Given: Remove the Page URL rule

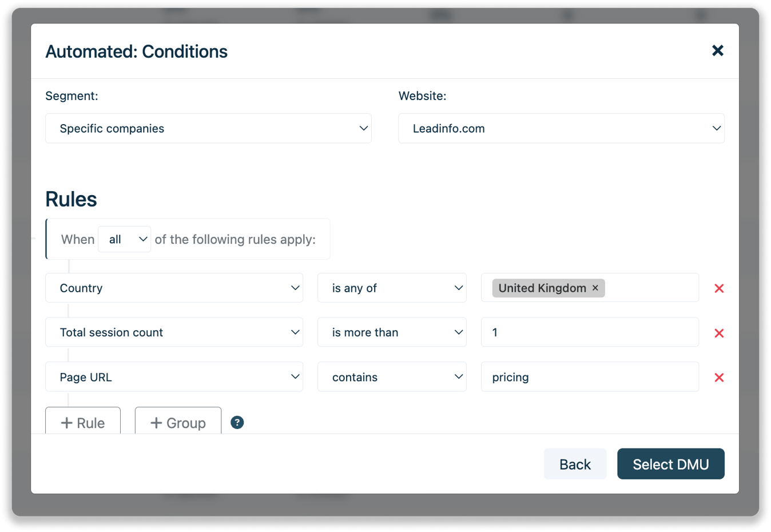Looking at the screenshot, I should pyautogui.click(x=719, y=378).
